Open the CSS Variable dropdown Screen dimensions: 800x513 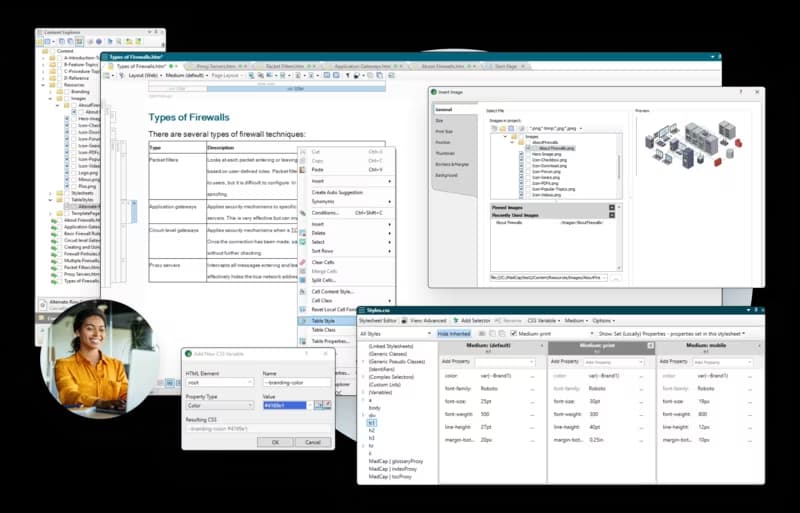coord(543,321)
